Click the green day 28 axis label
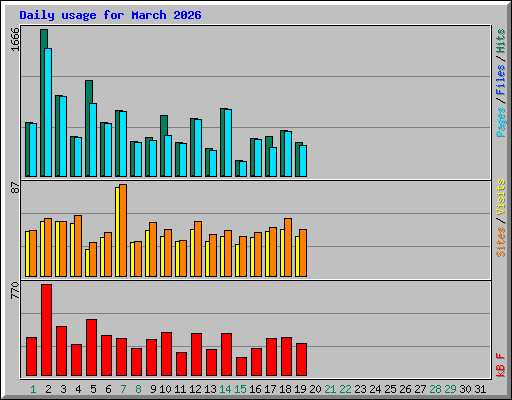This screenshot has width=512, height=400. [435, 389]
